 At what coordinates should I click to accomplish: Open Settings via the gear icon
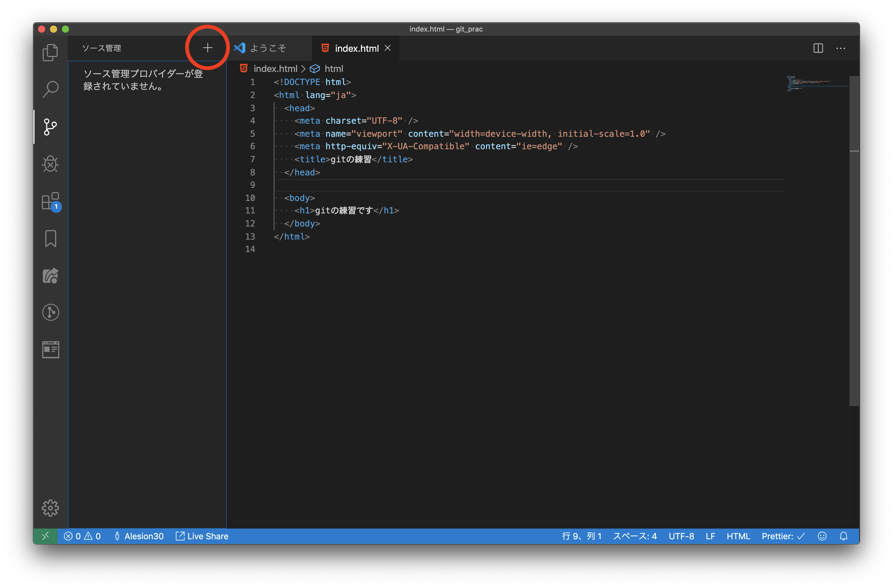tap(50, 508)
